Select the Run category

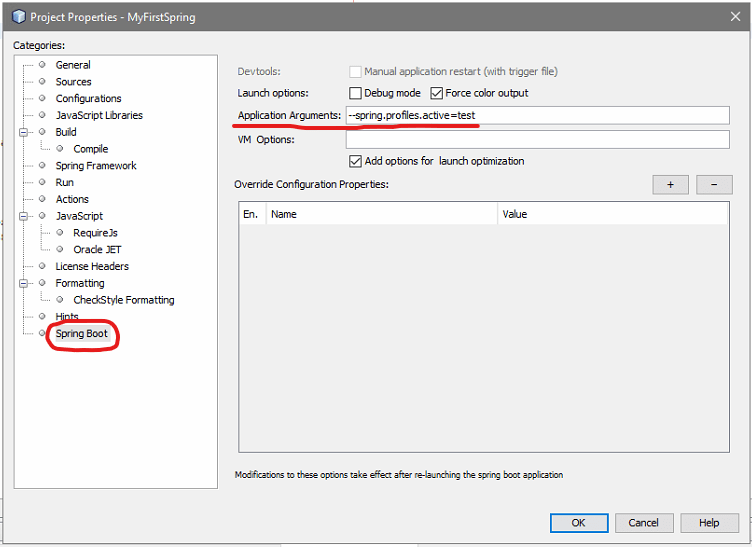(x=64, y=182)
